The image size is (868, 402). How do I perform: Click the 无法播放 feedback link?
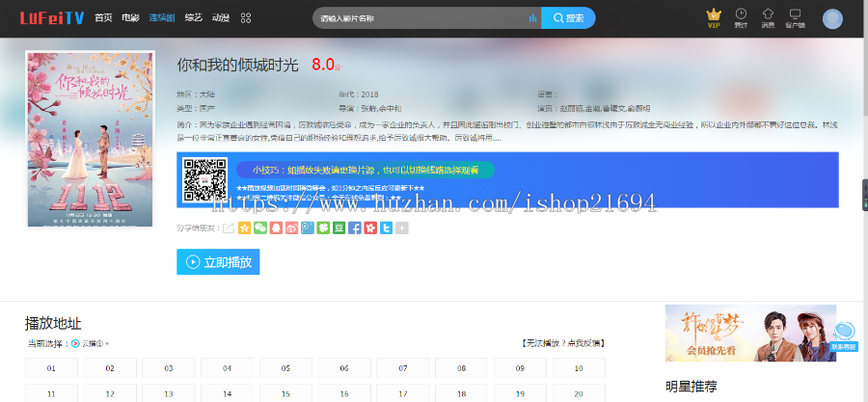tap(562, 343)
